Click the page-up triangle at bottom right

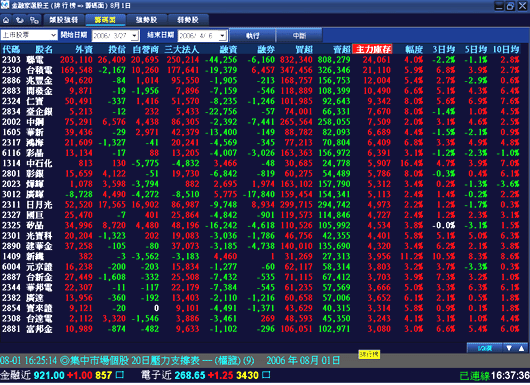coord(521,348)
